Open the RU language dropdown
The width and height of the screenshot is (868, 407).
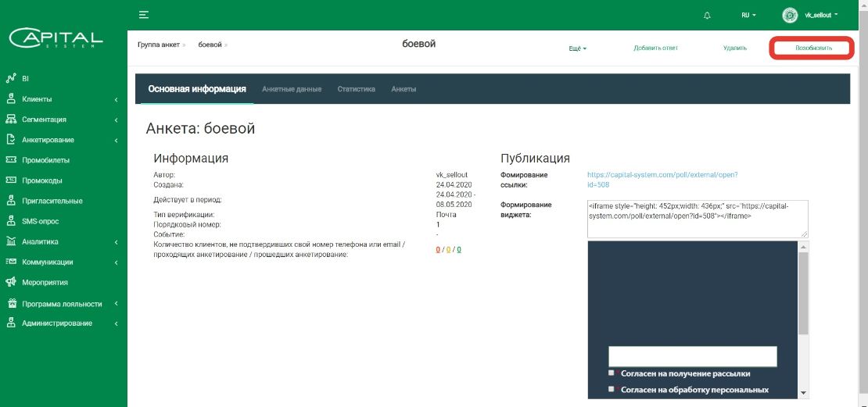point(748,16)
